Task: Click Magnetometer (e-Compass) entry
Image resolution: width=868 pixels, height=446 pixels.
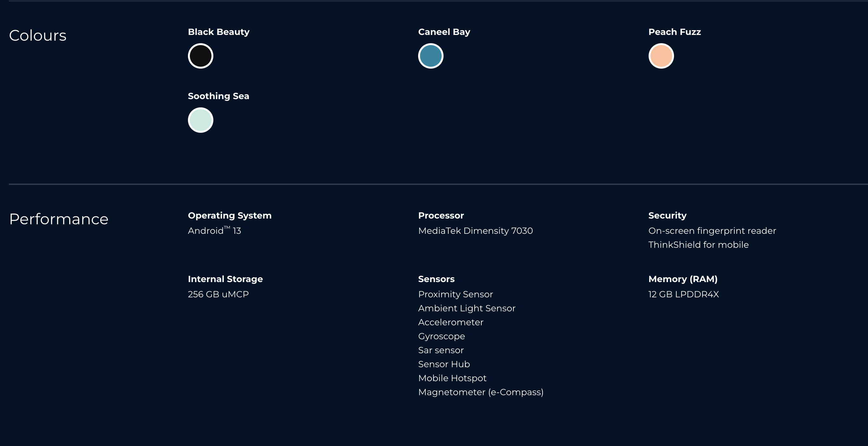Action: [x=481, y=392]
